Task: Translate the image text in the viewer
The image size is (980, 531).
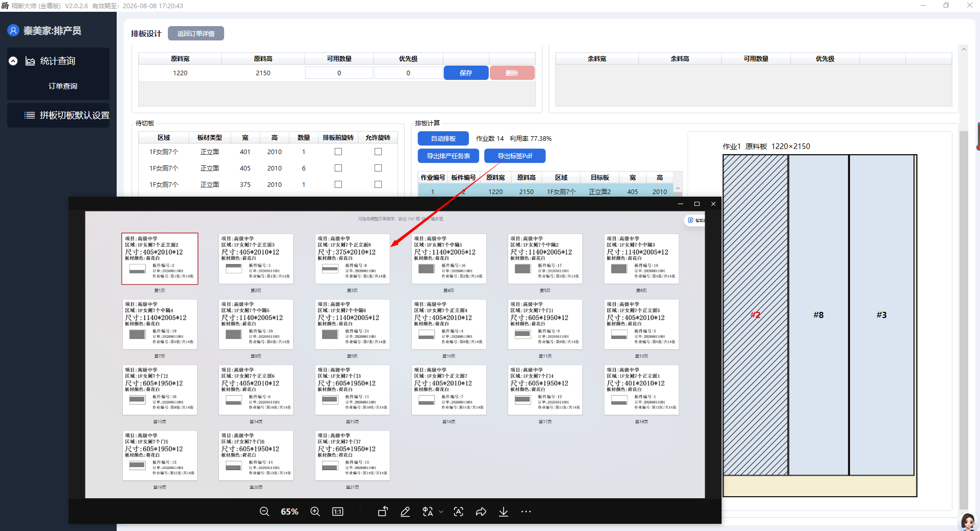Action: tap(428, 512)
